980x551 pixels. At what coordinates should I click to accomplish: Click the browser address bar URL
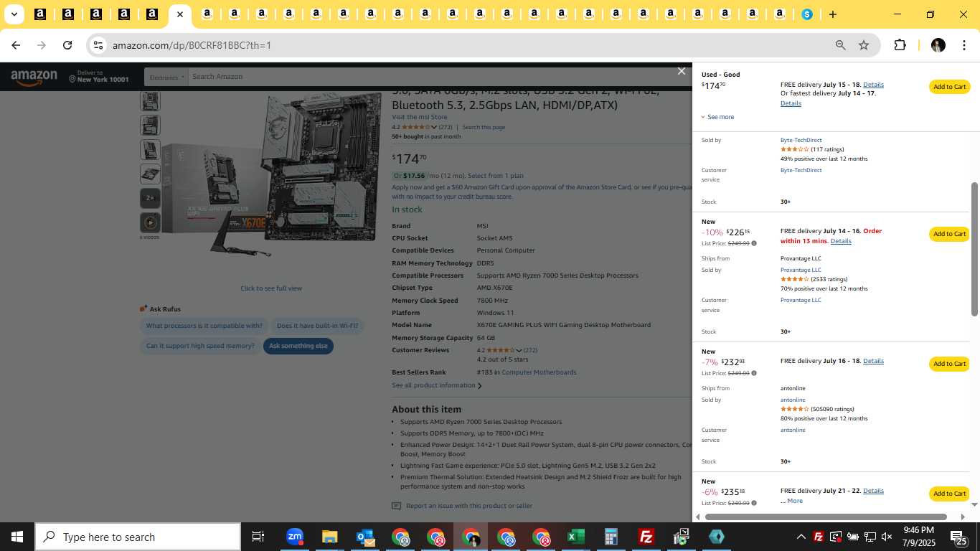pyautogui.click(x=192, y=45)
